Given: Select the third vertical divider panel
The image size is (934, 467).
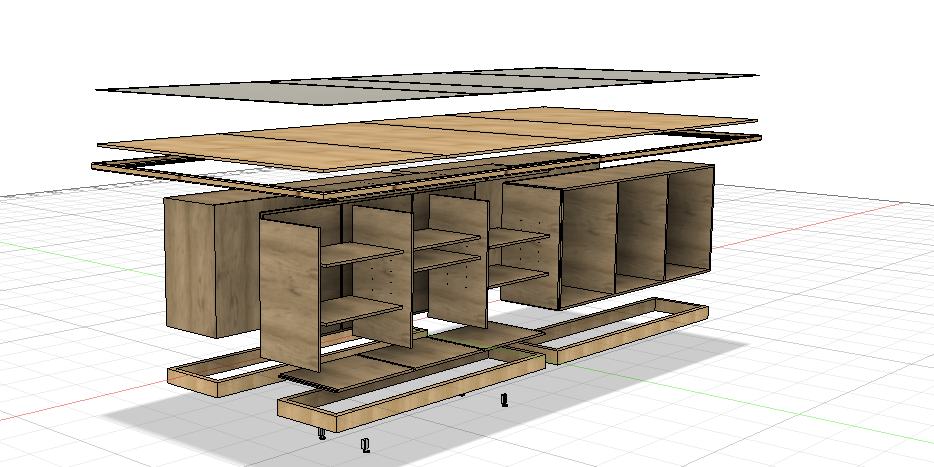Looking at the screenshot, I should click(x=458, y=260).
